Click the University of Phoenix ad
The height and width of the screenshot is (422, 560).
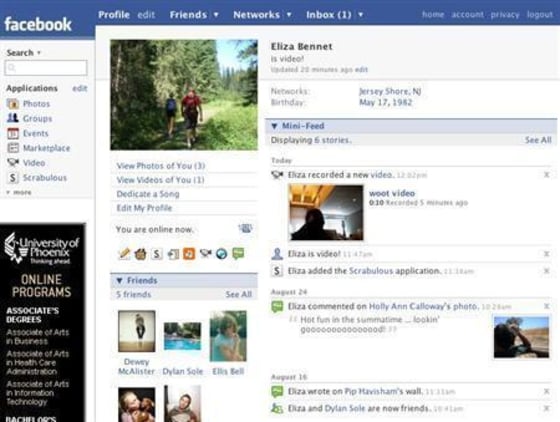43,323
